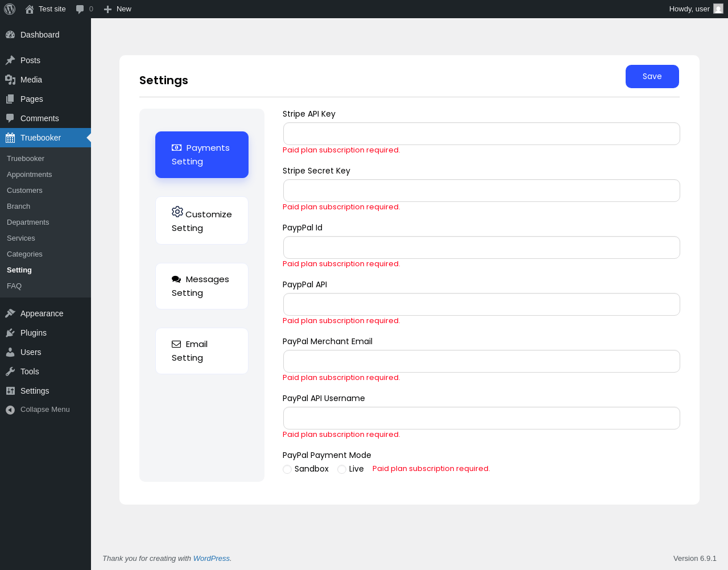Screen dimensions: 728x570
Task: Click the Test site home icon
Action: click(x=30, y=9)
